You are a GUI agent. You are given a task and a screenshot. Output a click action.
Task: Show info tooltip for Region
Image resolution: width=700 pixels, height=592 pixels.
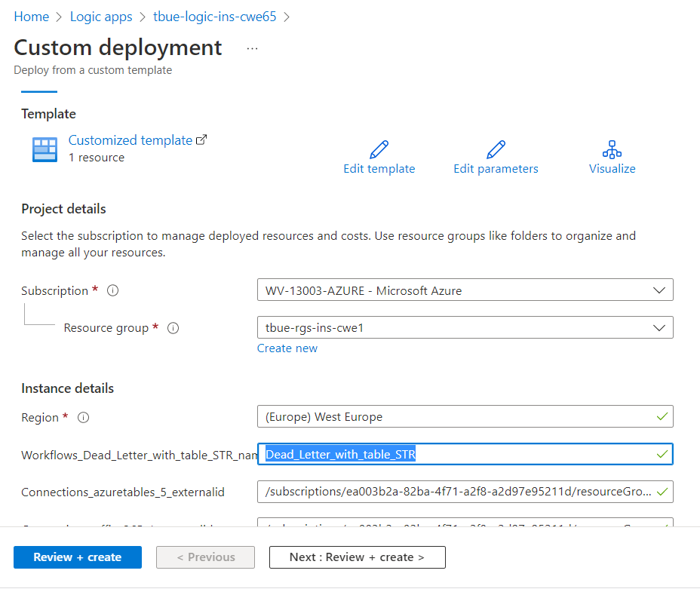[x=84, y=418]
